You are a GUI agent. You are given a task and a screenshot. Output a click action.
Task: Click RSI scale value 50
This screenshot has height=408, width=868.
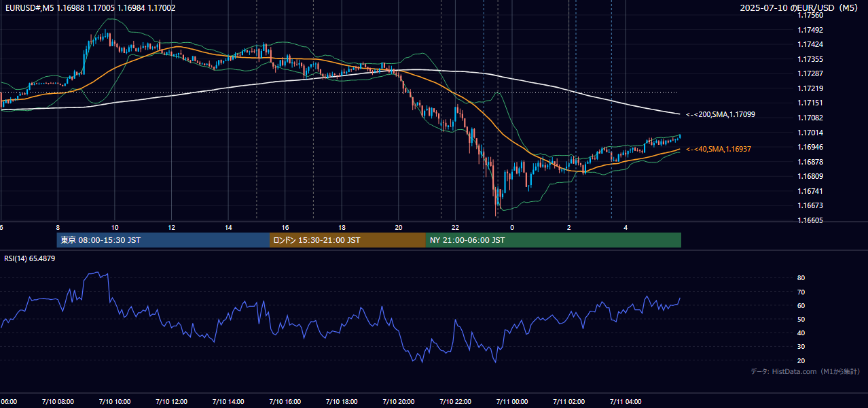click(801, 319)
